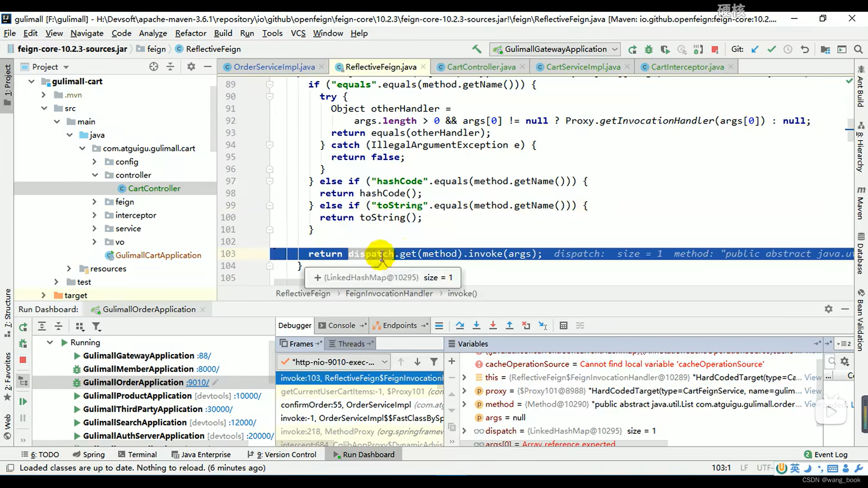
Task: Click filter funnel icon in Run Dashboard
Action: tap(96, 326)
